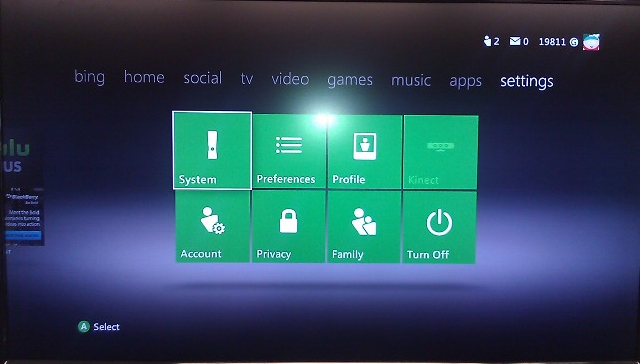This screenshot has width=640, height=364.
Task: Switch to the bing tab
Action: click(89, 77)
